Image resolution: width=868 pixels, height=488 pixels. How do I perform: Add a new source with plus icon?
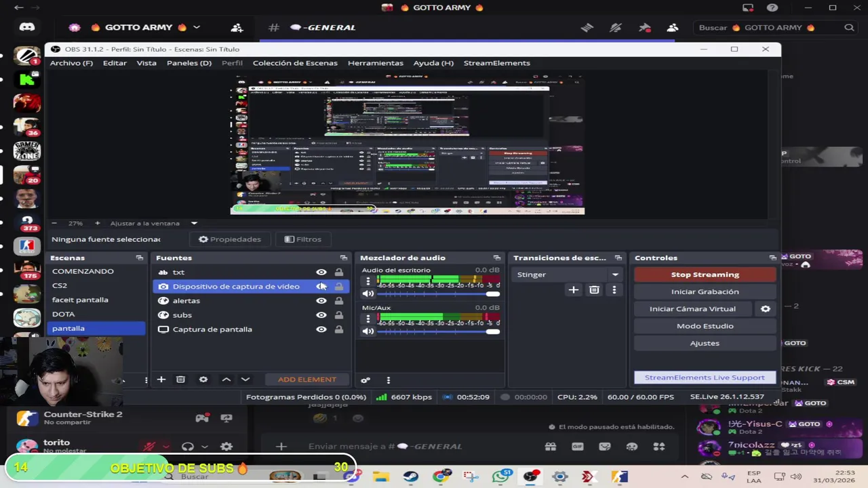pyautogui.click(x=161, y=380)
